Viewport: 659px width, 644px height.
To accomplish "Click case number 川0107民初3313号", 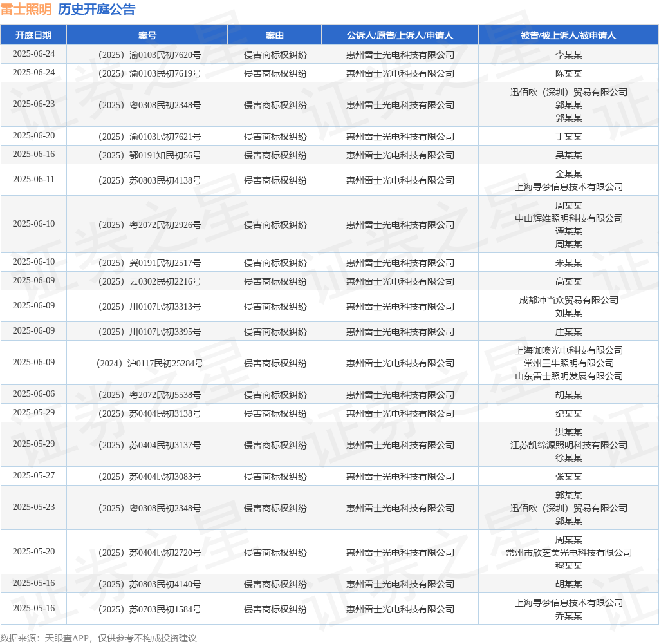I will click(149, 307).
